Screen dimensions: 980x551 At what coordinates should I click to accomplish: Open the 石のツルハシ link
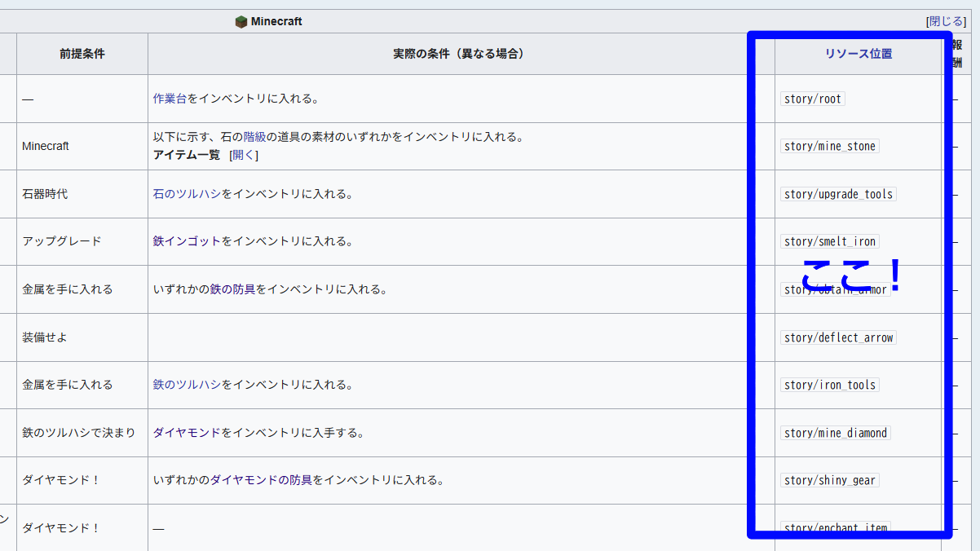[187, 194]
